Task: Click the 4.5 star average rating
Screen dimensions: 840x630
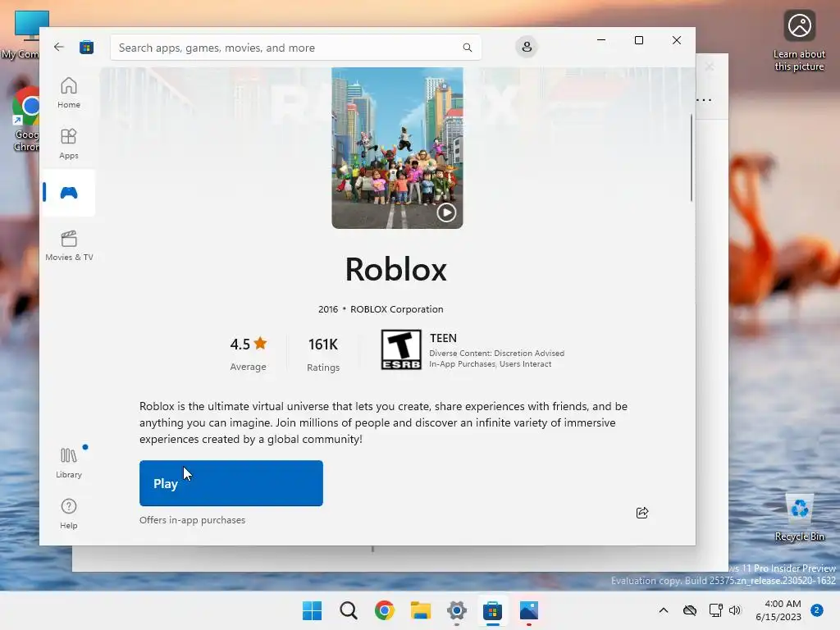Action: coord(248,353)
